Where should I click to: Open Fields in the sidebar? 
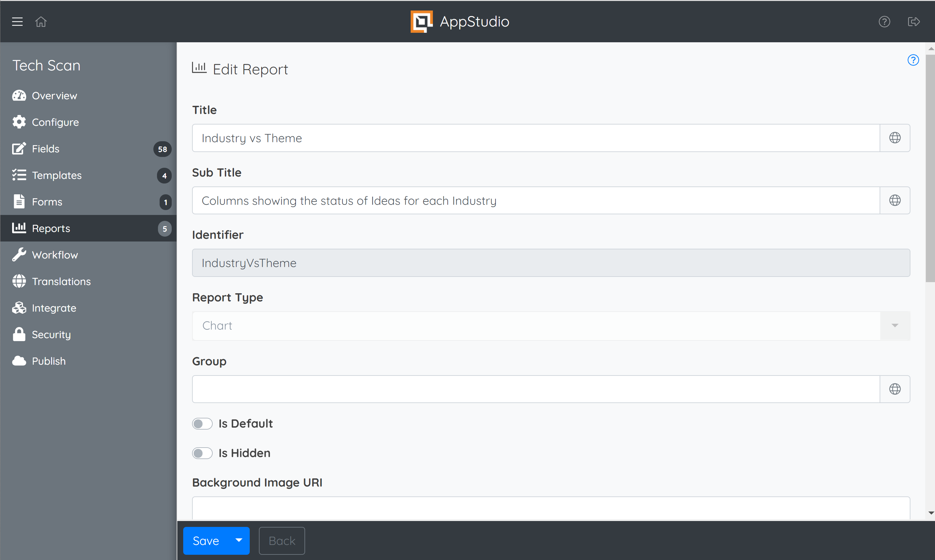(88, 149)
